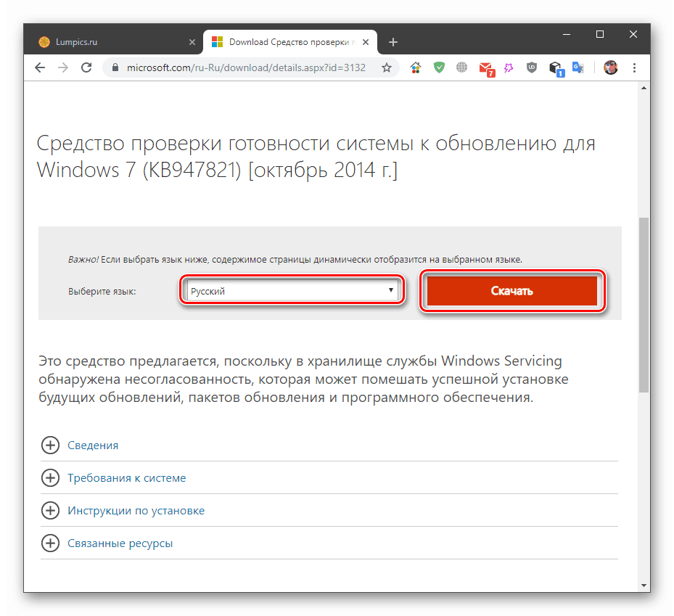Open the purple puzzle extension icon
Image resolution: width=674 pixels, height=616 pixels.
click(509, 67)
